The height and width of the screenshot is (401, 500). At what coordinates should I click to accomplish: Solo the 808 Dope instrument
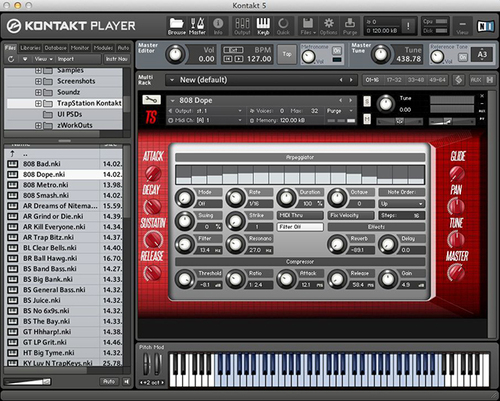pos(367,101)
